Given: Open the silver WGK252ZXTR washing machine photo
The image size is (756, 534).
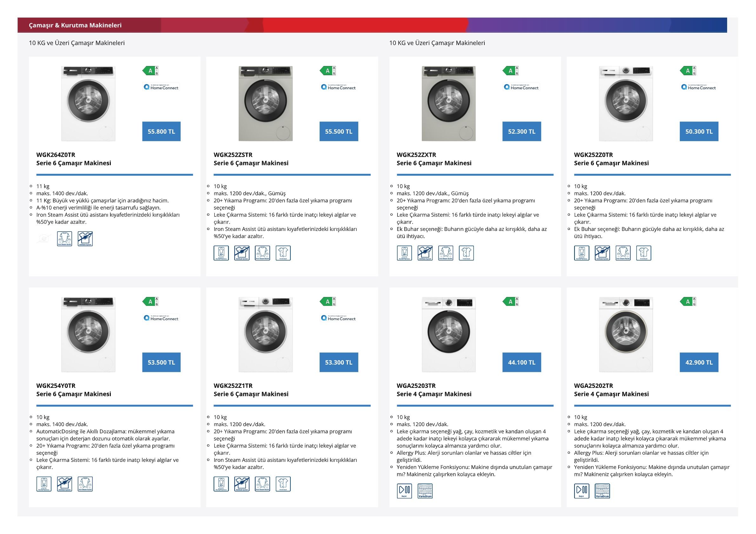Looking at the screenshot, I should pyautogui.click(x=449, y=103).
